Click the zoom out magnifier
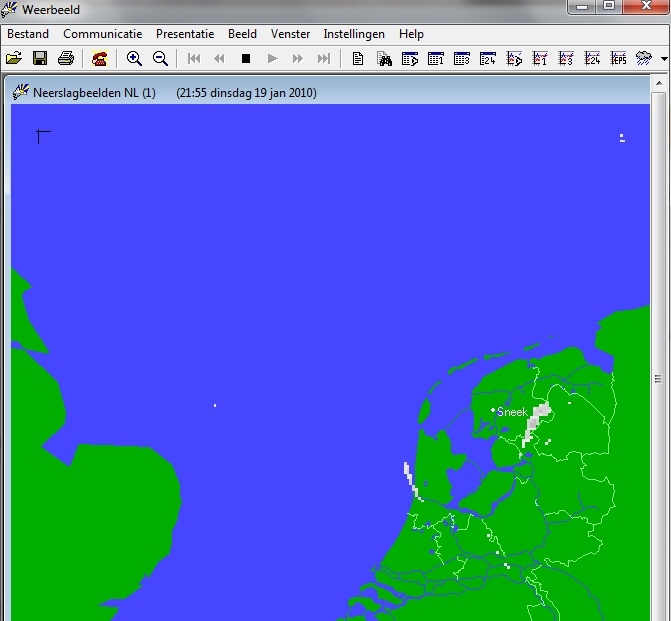 click(160, 58)
